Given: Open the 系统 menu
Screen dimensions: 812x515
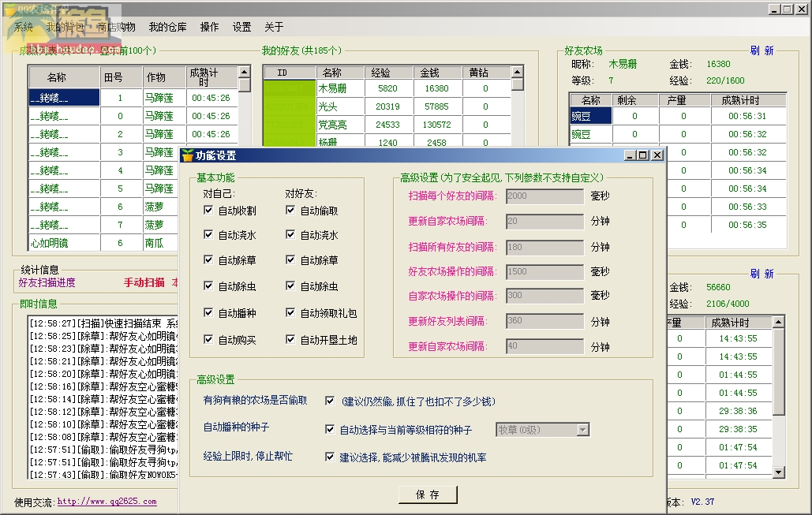Looking at the screenshot, I should click(x=24, y=27).
